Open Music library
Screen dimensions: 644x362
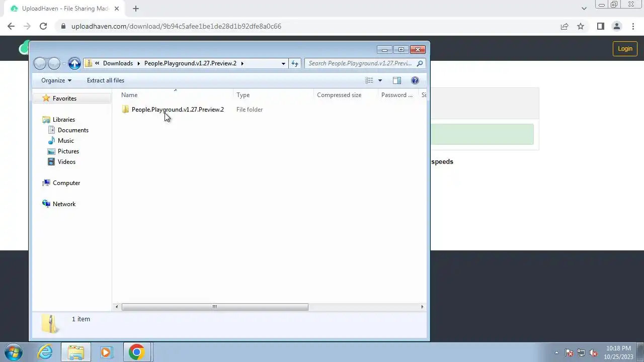coord(65,141)
